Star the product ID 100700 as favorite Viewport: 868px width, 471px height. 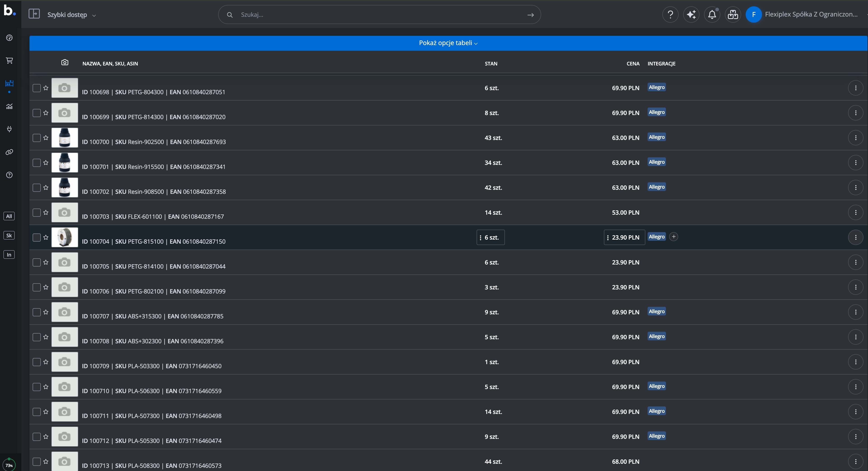click(46, 138)
